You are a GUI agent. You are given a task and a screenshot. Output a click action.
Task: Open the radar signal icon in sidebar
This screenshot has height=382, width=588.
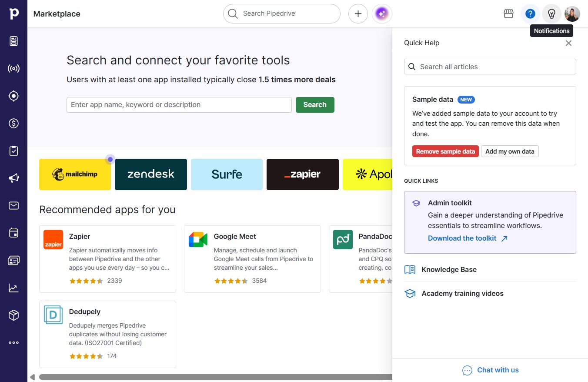click(14, 69)
